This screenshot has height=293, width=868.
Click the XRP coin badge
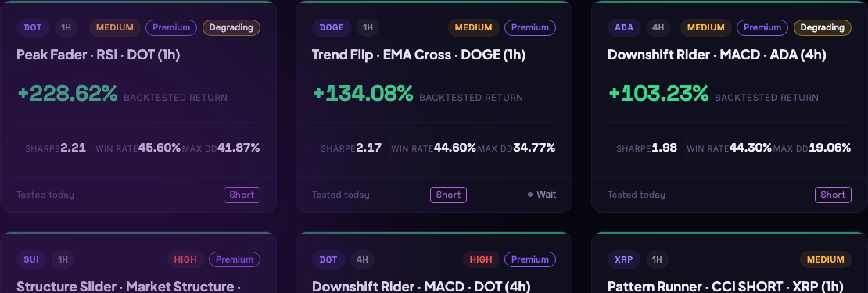click(624, 259)
